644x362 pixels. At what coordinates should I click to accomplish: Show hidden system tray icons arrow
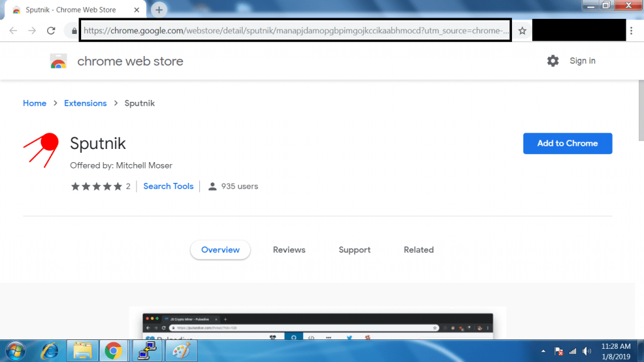[543, 351]
